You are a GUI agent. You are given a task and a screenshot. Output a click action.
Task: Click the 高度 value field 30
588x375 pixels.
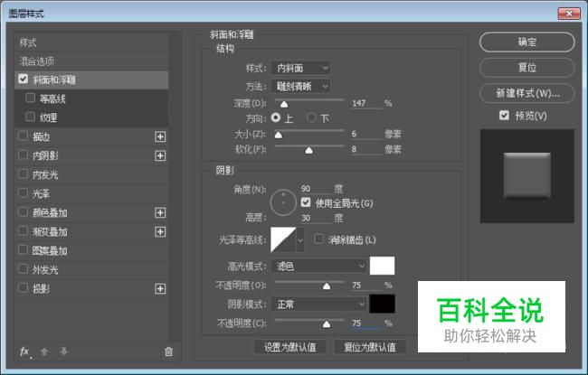tap(316, 218)
